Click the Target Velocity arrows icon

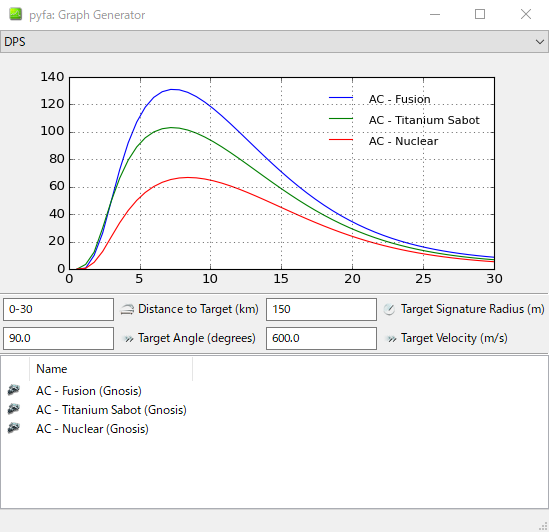[x=391, y=339]
